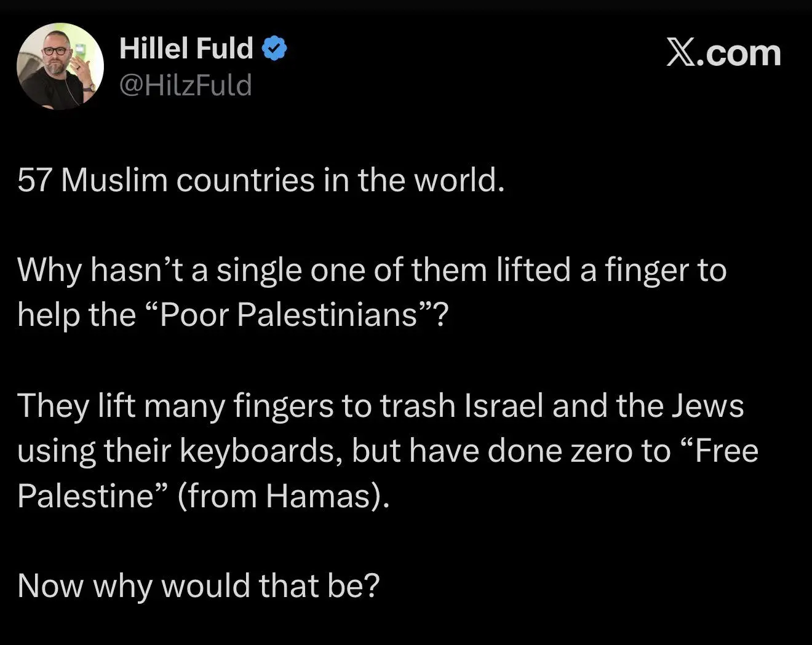Click the blue verified checkmark badge
This screenshot has width=812, height=645.
(275, 49)
